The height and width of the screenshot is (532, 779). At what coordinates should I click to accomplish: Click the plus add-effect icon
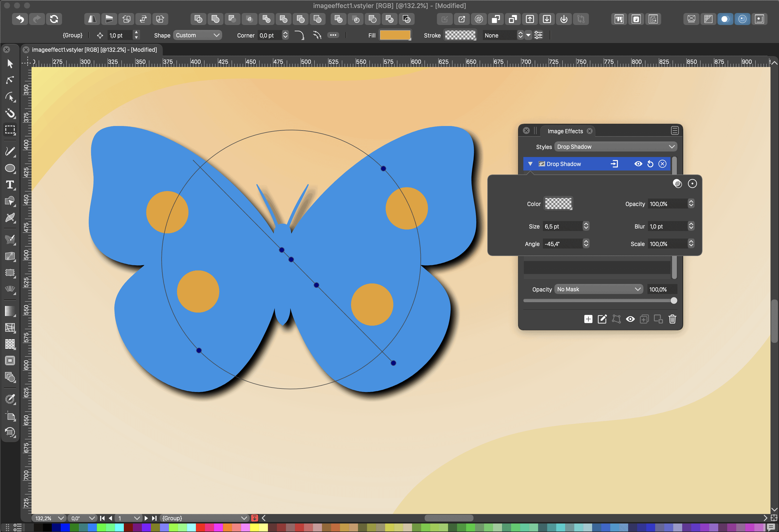click(588, 319)
